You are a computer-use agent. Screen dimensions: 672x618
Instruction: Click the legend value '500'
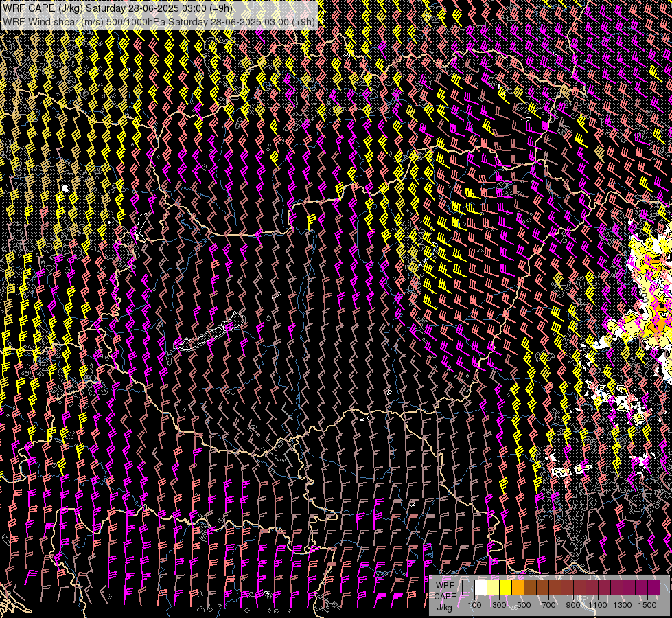click(x=524, y=605)
